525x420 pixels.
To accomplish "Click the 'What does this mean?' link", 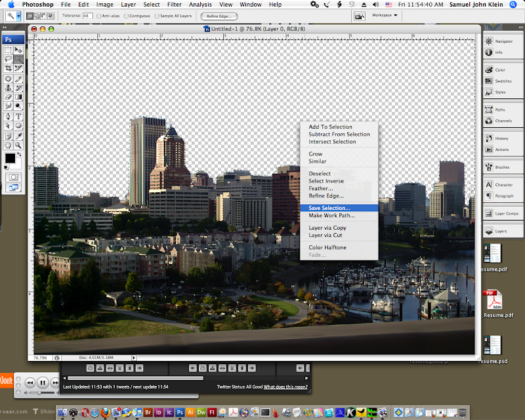I will tap(287, 387).
